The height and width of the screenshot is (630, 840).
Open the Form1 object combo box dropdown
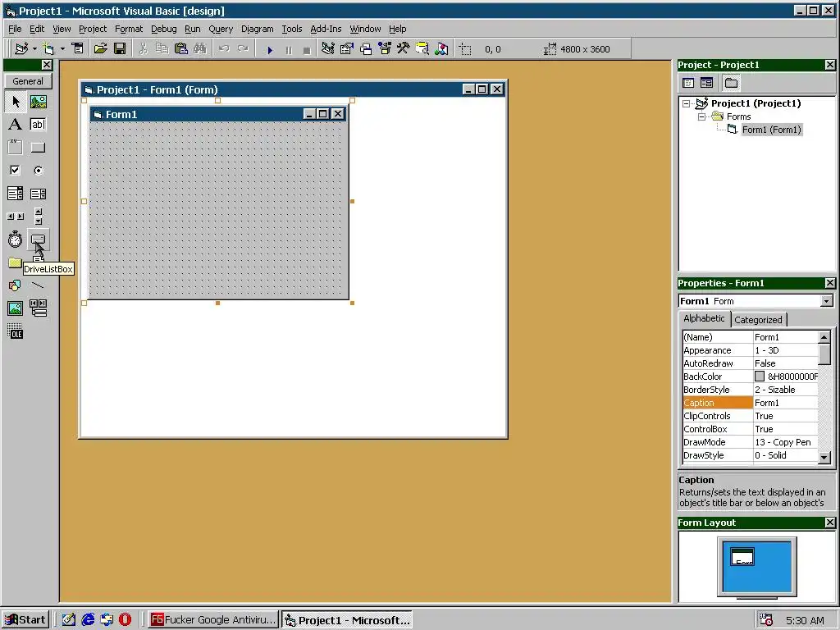click(827, 301)
